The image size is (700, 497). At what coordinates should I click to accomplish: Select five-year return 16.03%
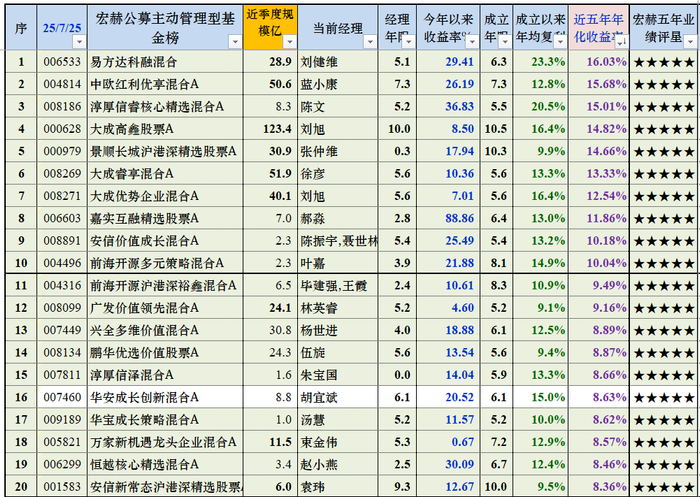(x=606, y=62)
